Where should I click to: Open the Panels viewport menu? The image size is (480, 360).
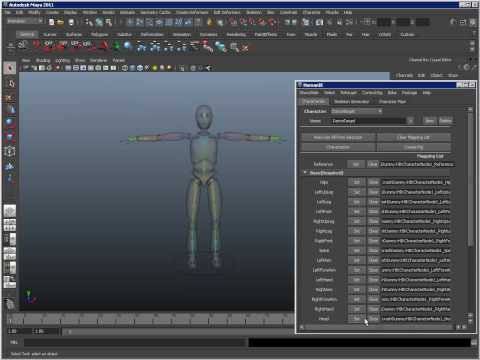(118, 60)
